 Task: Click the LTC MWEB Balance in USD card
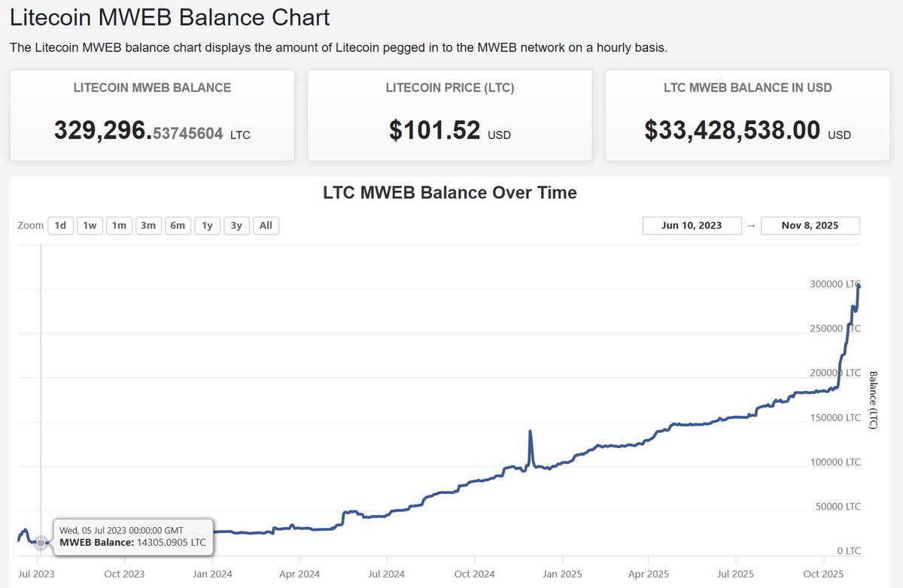coord(748,115)
